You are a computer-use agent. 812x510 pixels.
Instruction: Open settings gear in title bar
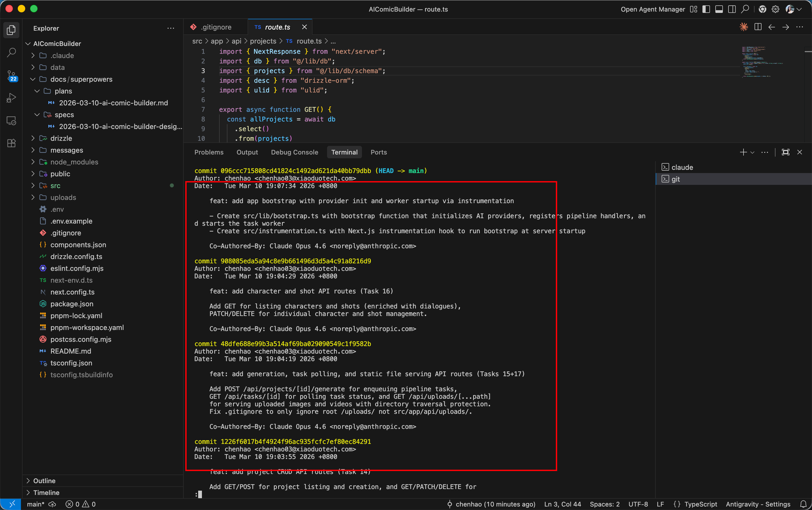(775, 9)
